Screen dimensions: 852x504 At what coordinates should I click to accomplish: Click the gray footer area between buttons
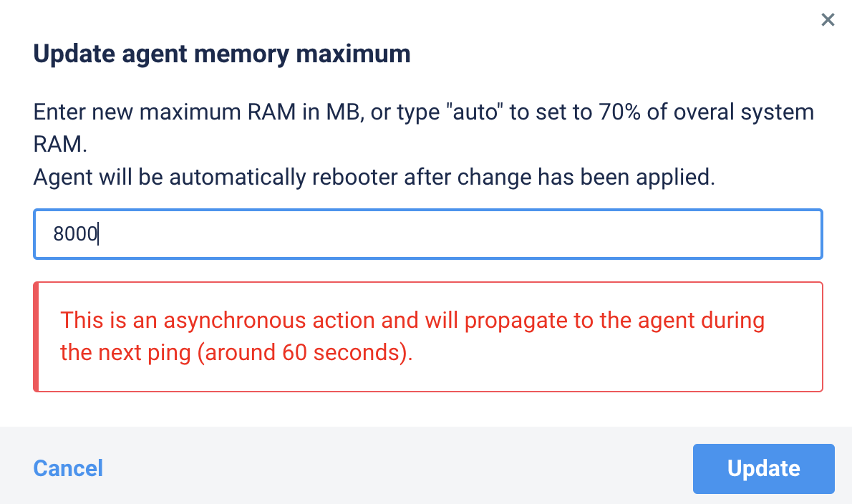(397, 469)
